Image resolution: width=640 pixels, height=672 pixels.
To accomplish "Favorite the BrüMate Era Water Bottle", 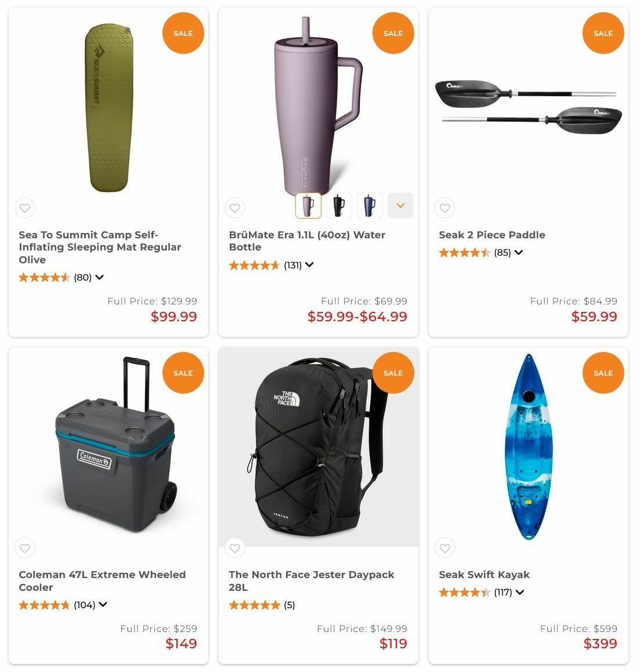I will 234,208.
